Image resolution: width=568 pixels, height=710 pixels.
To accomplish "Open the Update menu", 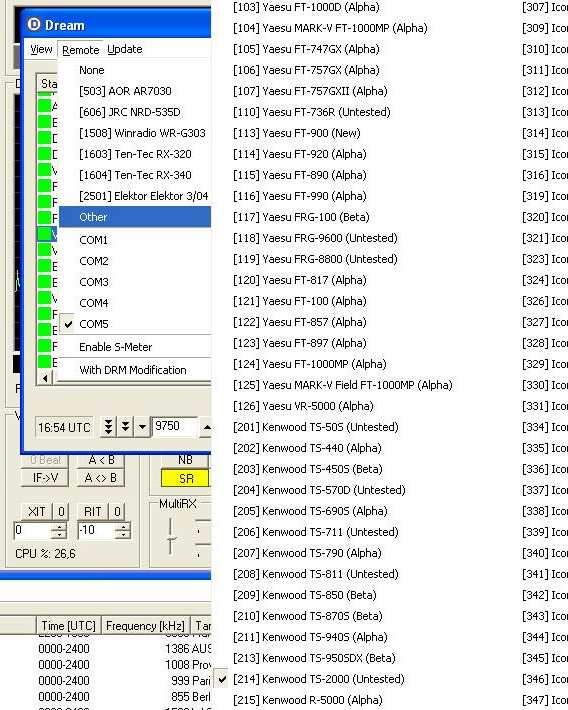I will pyautogui.click(x=125, y=49).
